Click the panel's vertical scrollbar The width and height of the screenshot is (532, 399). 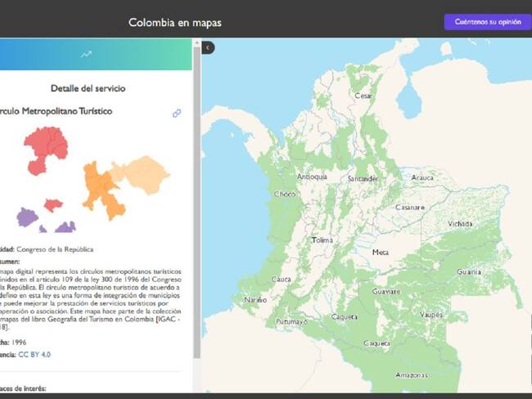tap(196, 204)
